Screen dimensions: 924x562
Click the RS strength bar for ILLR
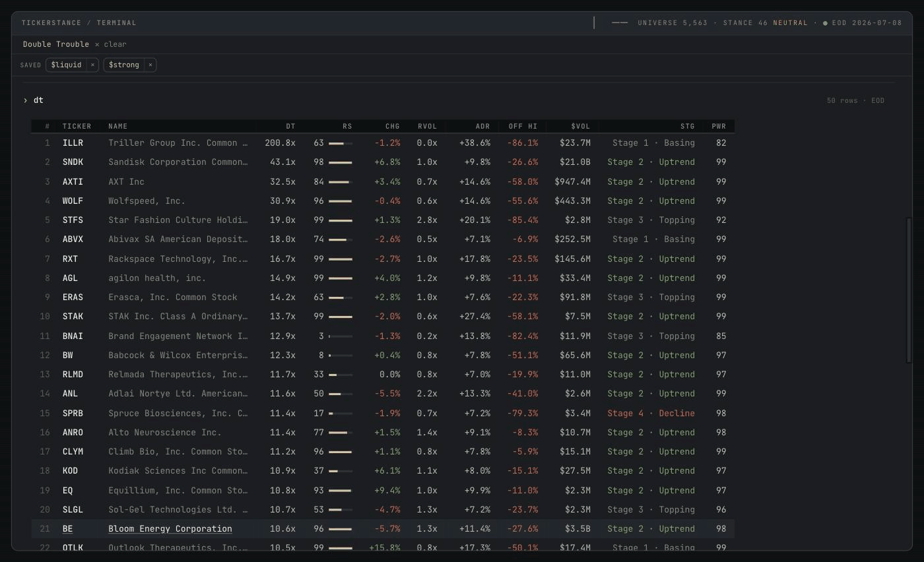(x=341, y=143)
